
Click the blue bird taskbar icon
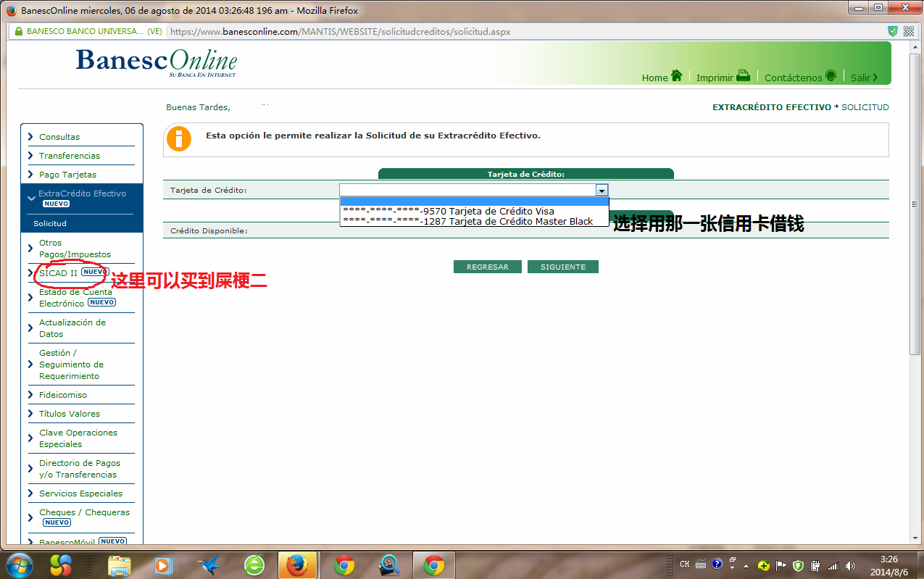[x=209, y=565]
